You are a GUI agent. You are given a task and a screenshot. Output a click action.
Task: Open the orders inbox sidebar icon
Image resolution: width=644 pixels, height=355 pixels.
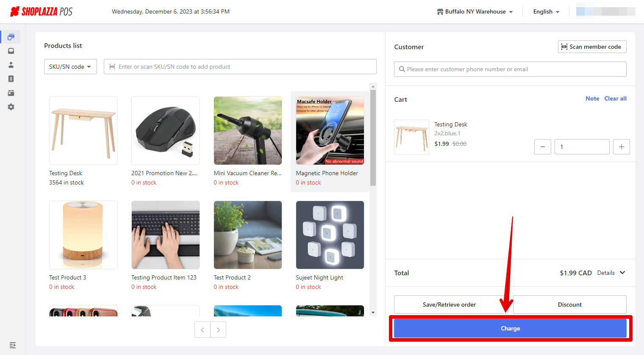click(11, 51)
